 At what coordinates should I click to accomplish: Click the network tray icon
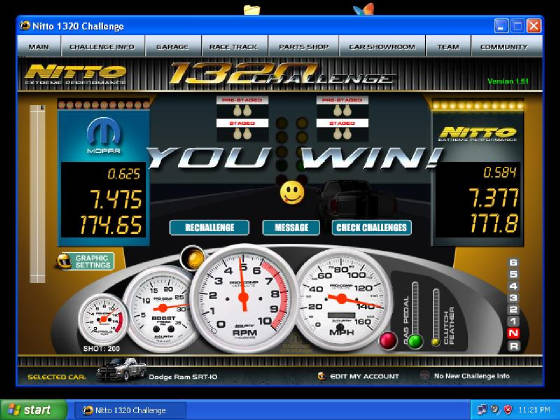pyautogui.click(x=482, y=409)
